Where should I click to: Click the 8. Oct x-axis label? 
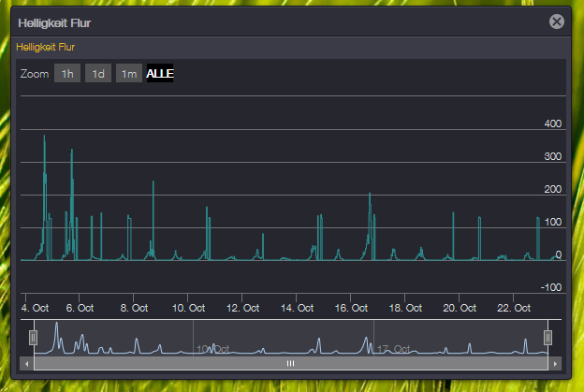tap(135, 307)
